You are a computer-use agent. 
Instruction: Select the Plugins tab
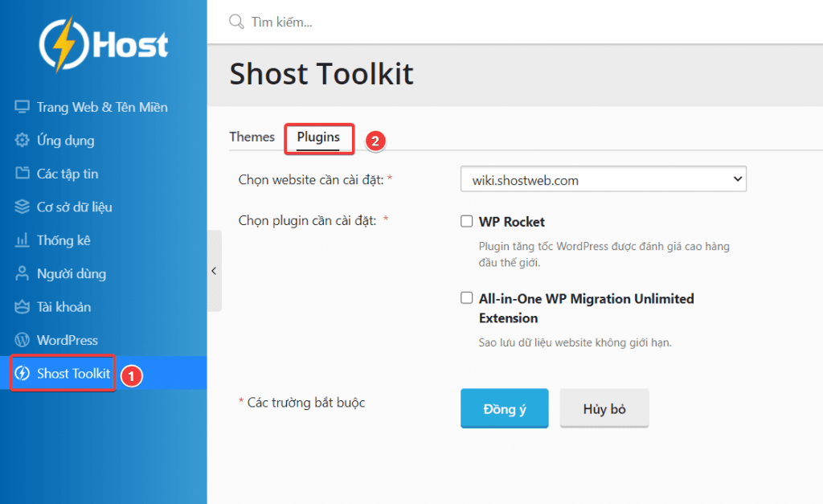pos(318,137)
